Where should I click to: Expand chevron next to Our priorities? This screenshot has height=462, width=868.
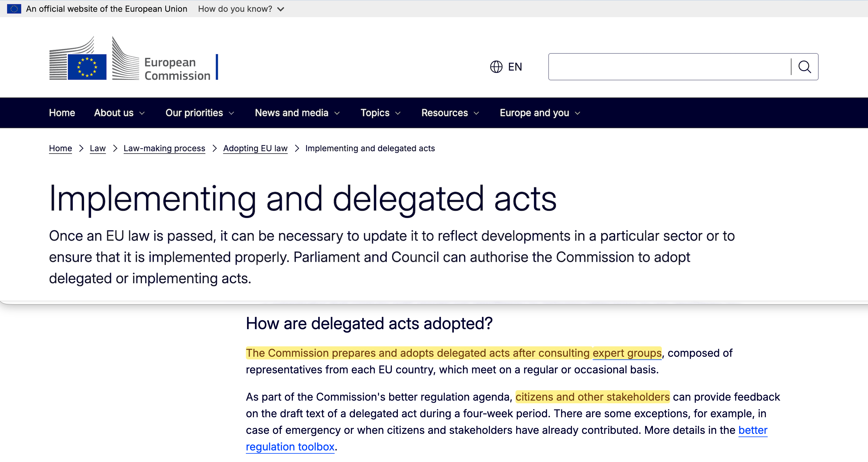click(x=231, y=113)
